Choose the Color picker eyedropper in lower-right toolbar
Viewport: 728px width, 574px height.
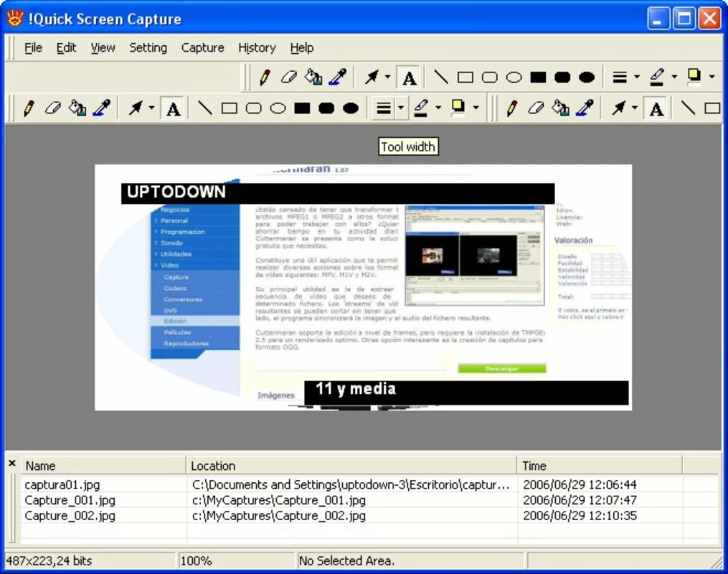(x=585, y=108)
